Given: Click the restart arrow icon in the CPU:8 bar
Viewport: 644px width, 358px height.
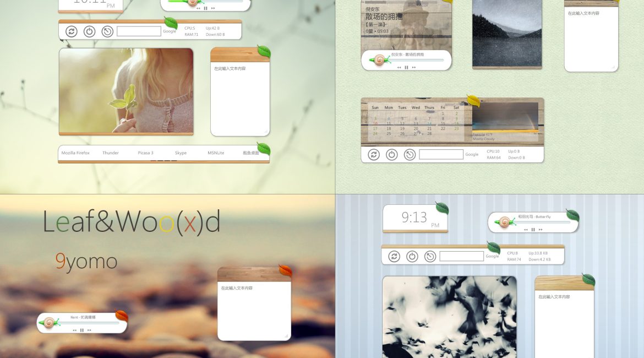Looking at the screenshot, I should pos(430,256).
